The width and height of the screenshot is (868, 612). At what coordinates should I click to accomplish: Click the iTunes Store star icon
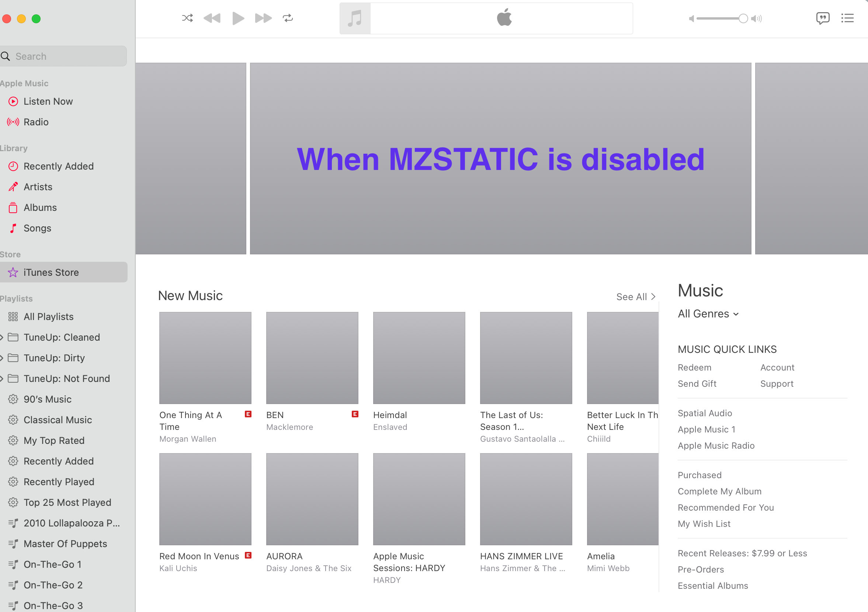(x=13, y=272)
